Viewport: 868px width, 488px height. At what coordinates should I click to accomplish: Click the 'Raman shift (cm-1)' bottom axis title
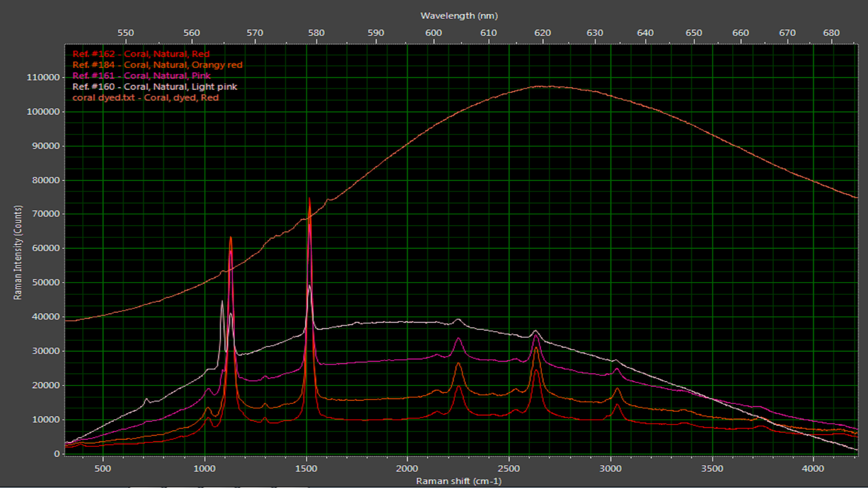(x=459, y=481)
